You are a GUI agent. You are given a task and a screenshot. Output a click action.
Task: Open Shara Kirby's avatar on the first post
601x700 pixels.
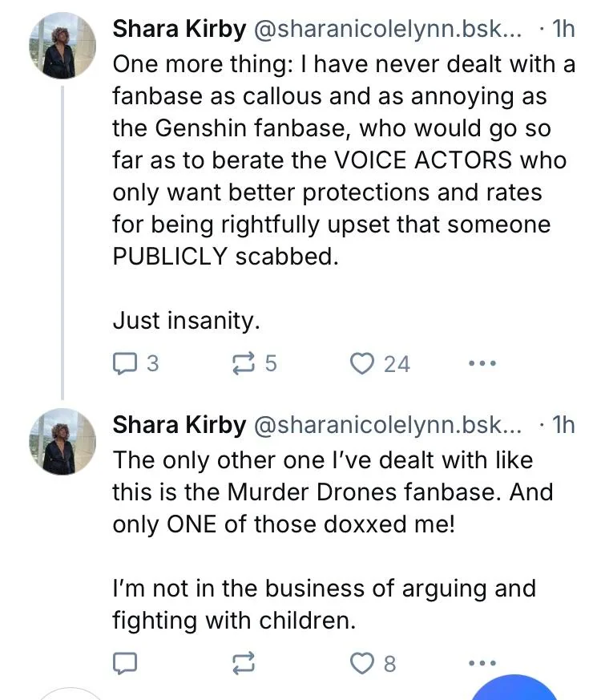tap(63, 47)
